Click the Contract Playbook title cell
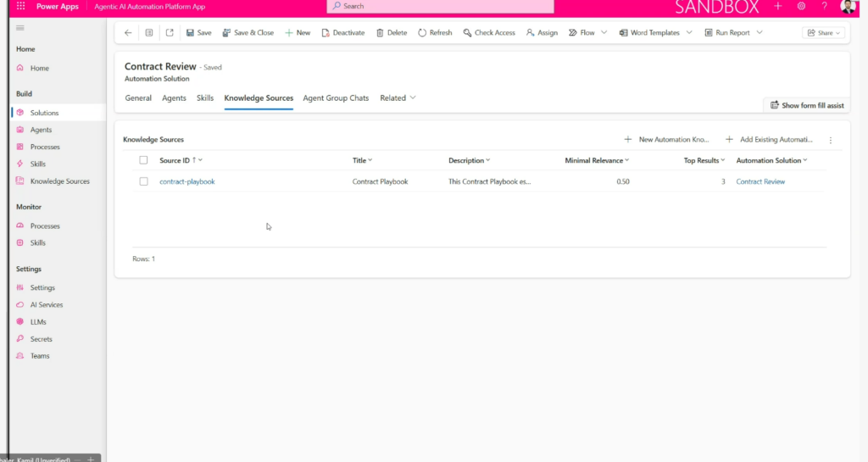 pyautogui.click(x=380, y=181)
